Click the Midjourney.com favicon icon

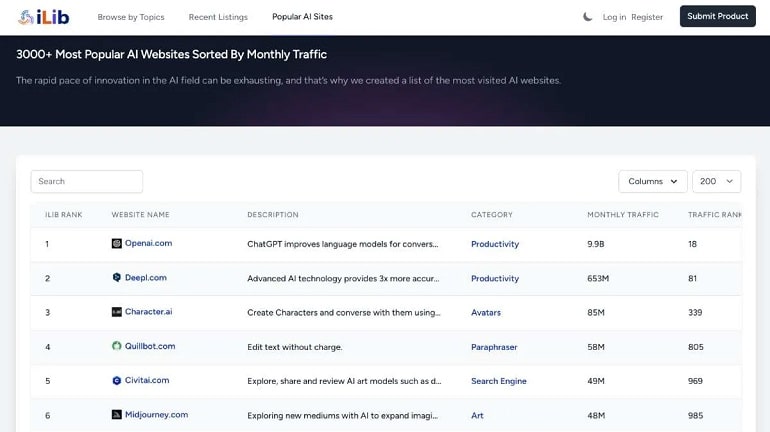click(x=116, y=415)
